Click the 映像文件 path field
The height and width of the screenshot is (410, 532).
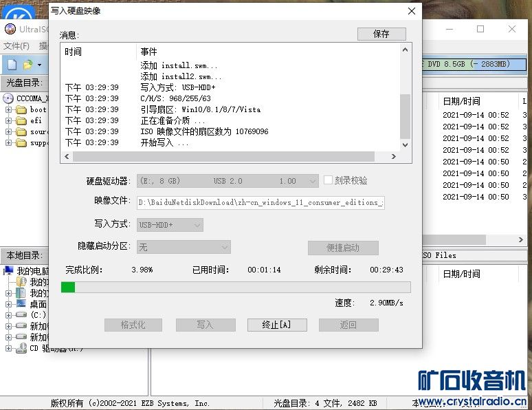click(261, 202)
